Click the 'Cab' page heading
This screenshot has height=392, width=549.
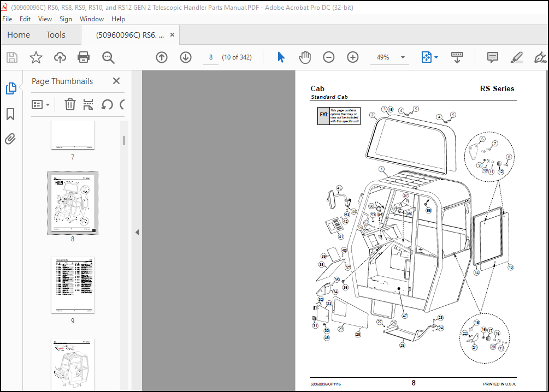pos(317,88)
